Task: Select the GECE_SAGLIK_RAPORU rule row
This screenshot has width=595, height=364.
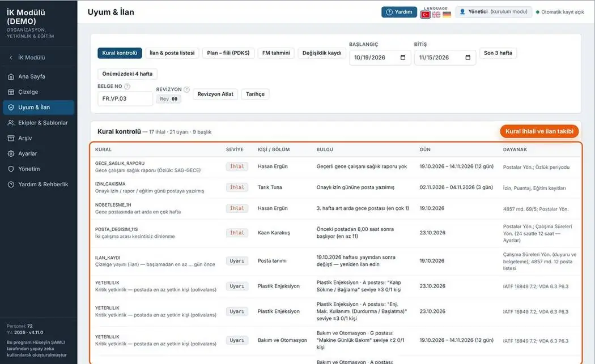Action: point(335,167)
